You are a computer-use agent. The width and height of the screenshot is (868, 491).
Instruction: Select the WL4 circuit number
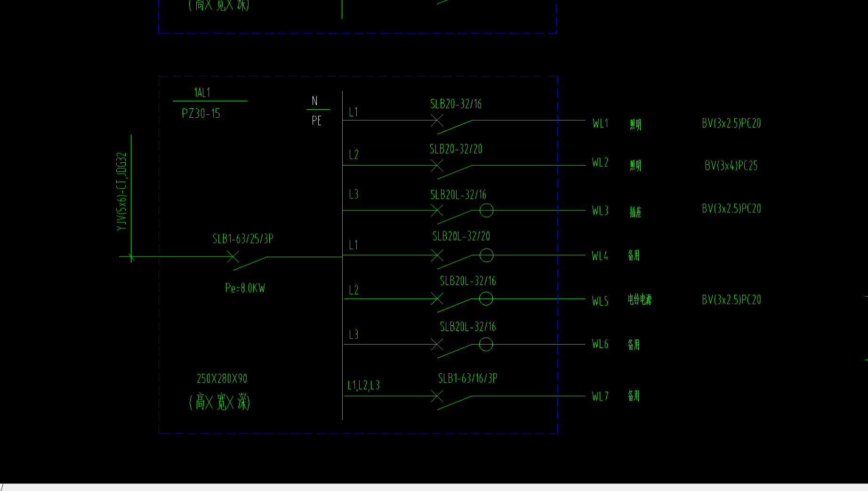coord(600,256)
